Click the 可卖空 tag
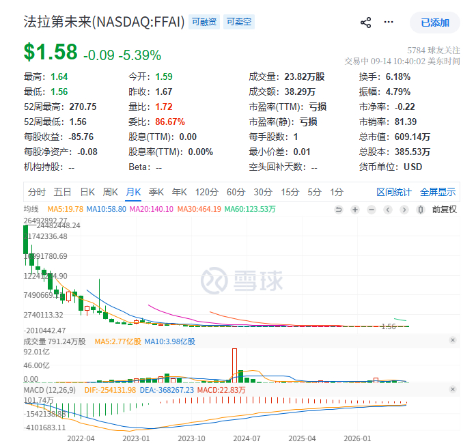Image resolution: width=476 pixels, height=448 pixels. [x=239, y=22]
